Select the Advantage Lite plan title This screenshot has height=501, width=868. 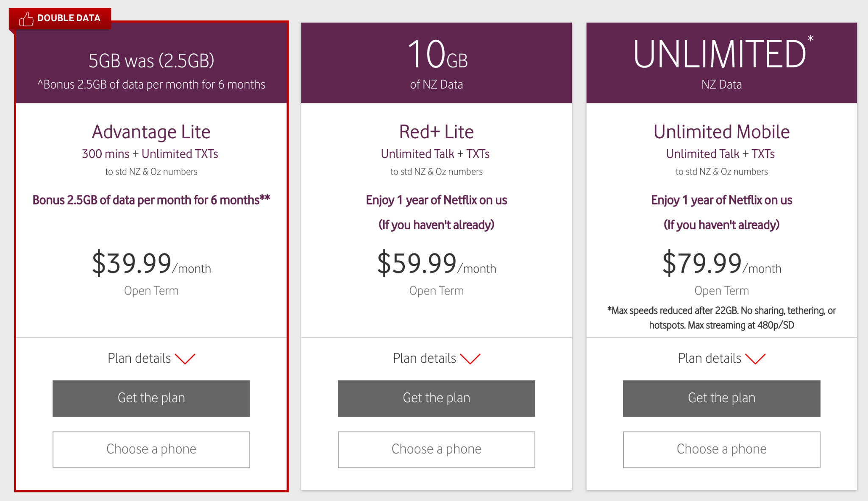click(151, 132)
